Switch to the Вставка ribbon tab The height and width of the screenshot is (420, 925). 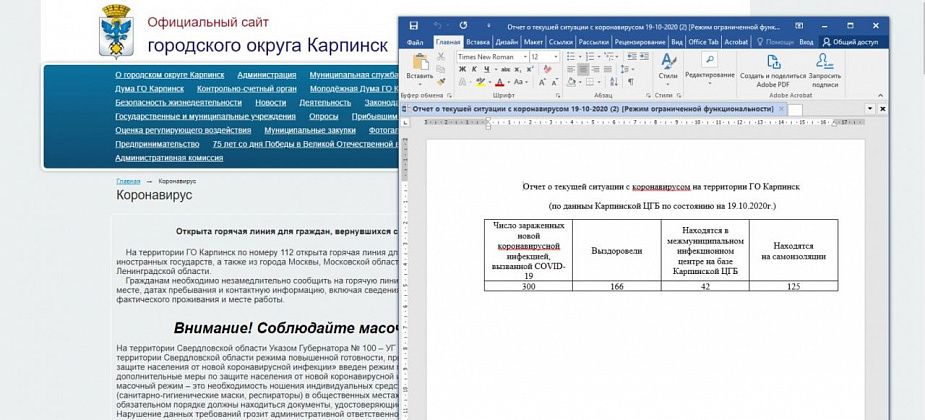478,42
